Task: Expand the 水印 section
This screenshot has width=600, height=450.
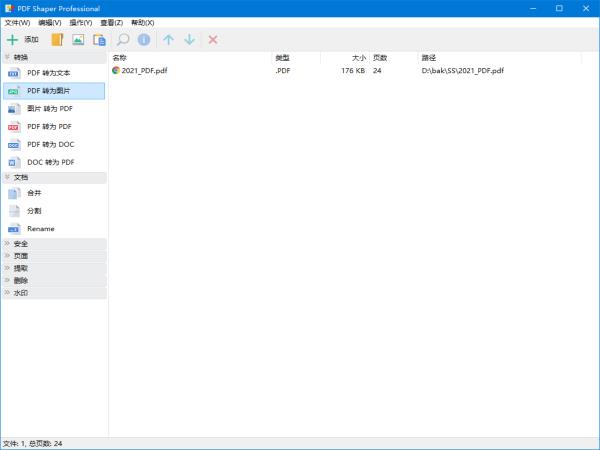Action: 55,293
